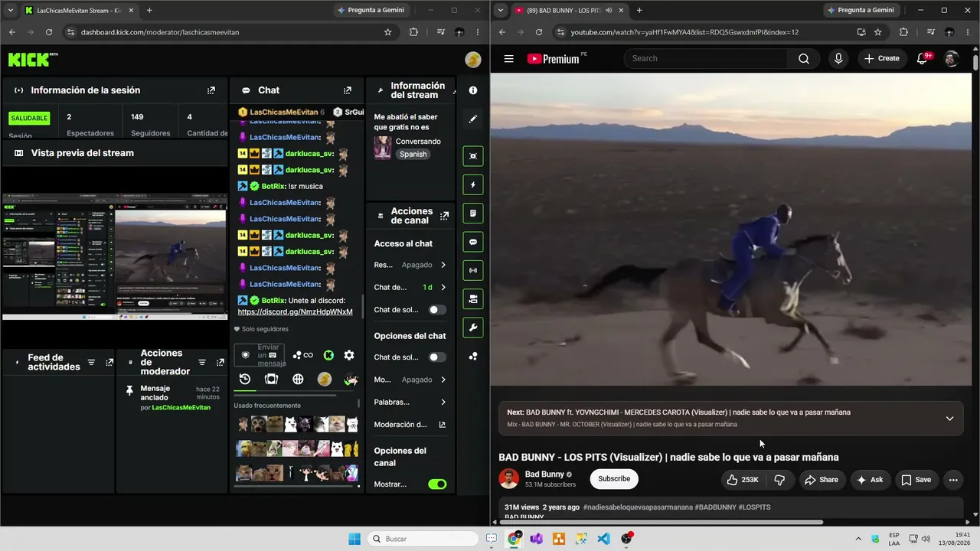Screen dimensions: 980x551
Task: Dislike the Bad Bunny video
Action: tap(779, 480)
